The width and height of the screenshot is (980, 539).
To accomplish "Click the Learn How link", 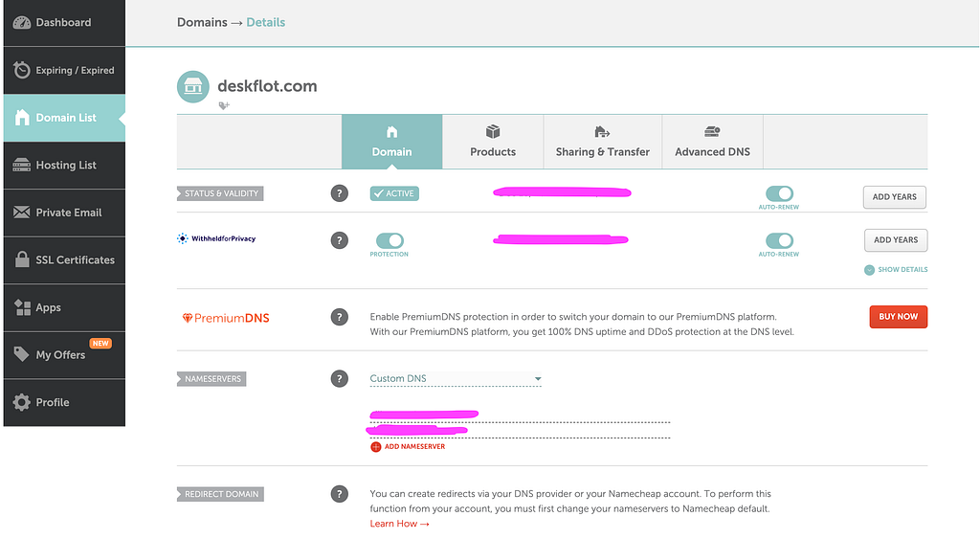I will tap(399, 524).
